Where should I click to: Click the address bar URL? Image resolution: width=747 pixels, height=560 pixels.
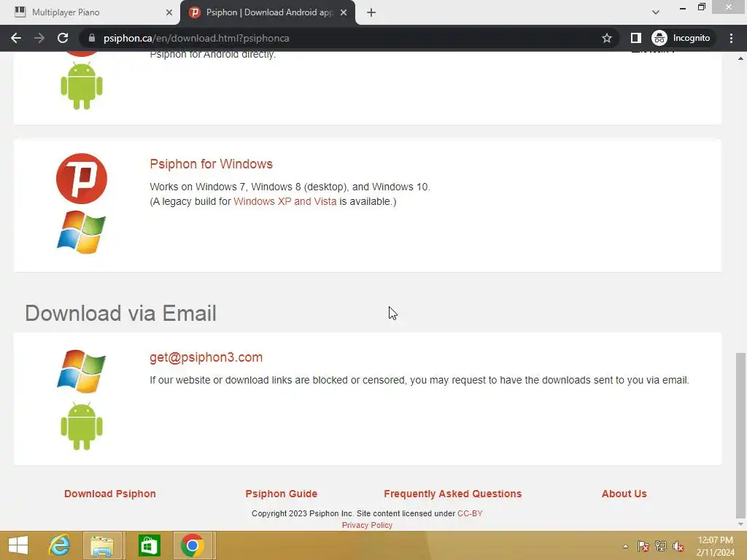point(196,38)
